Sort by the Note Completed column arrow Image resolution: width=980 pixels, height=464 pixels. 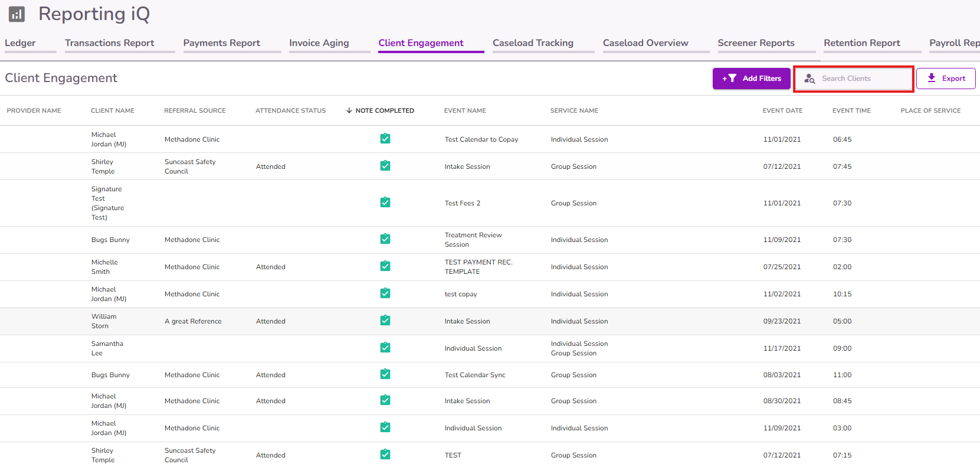tap(349, 110)
